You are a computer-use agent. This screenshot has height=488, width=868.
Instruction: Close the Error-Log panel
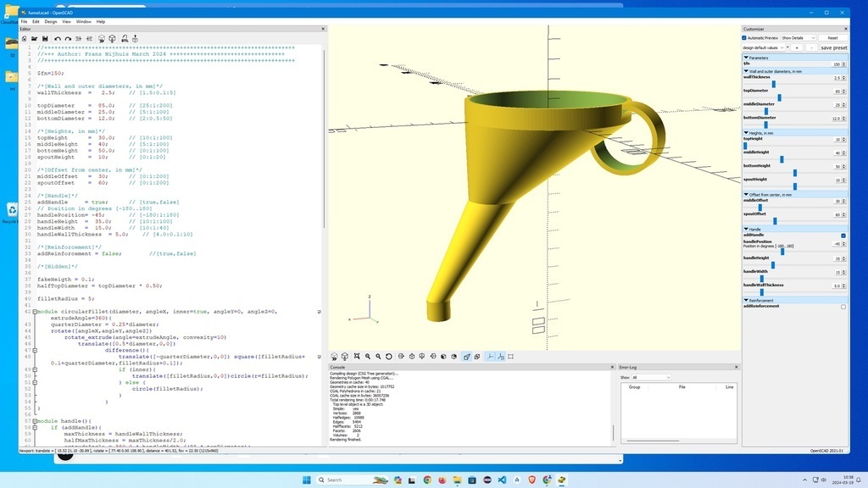(737, 367)
